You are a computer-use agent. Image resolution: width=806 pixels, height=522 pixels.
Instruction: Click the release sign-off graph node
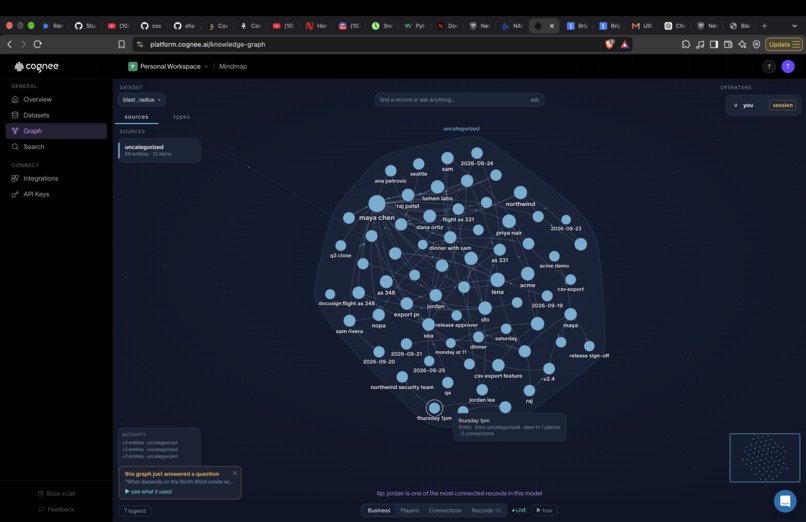[589, 346]
